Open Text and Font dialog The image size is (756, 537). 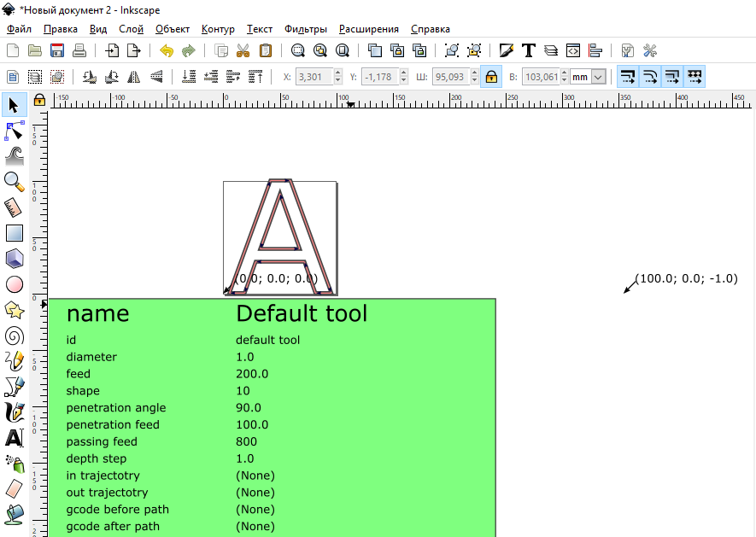(529, 50)
